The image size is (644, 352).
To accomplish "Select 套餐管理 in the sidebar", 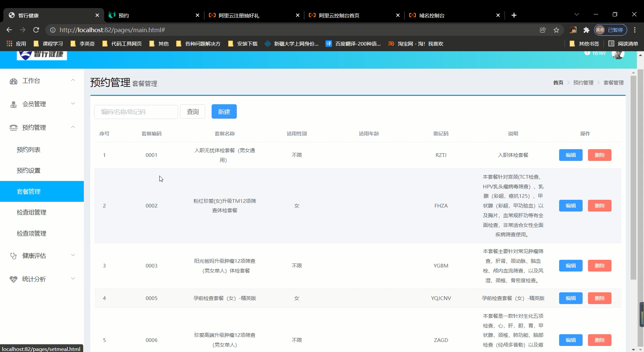I will click(42, 191).
